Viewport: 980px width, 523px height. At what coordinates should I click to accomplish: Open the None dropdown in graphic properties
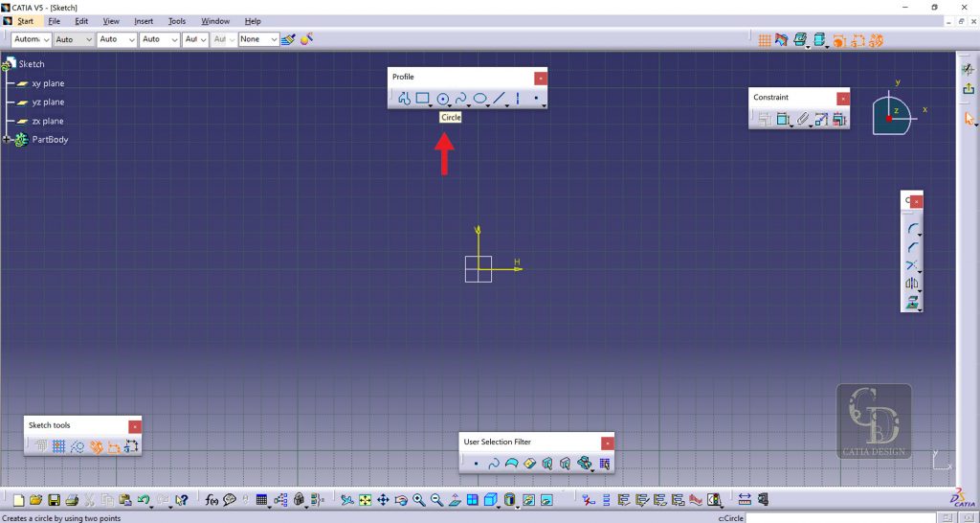click(x=258, y=39)
